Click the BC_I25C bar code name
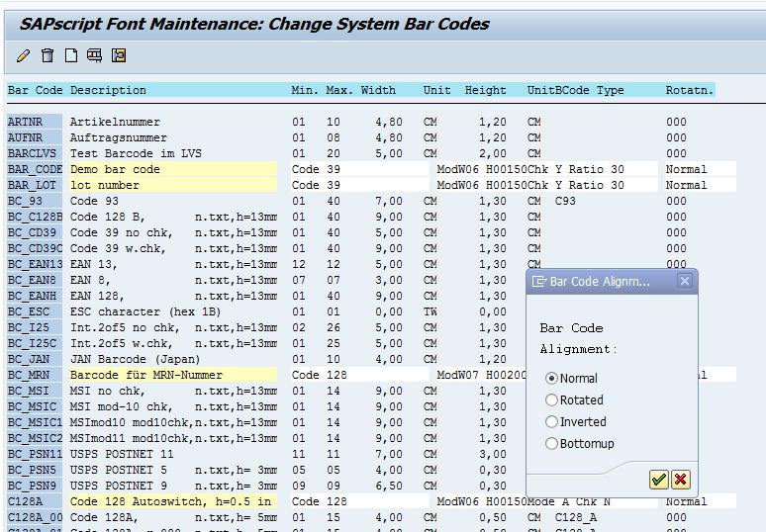The height and width of the screenshot is (532, 766). pos(35,343)
